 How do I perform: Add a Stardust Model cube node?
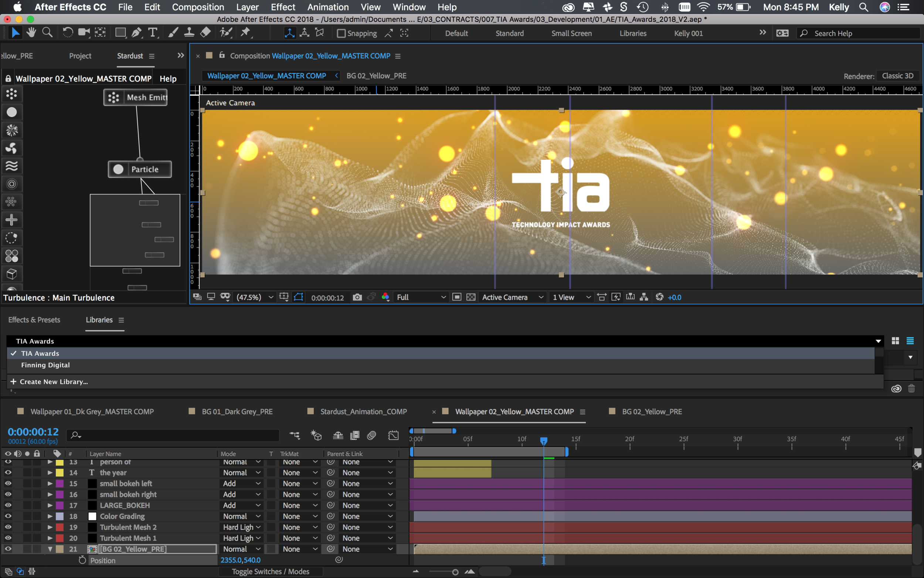tap(11, 274)
